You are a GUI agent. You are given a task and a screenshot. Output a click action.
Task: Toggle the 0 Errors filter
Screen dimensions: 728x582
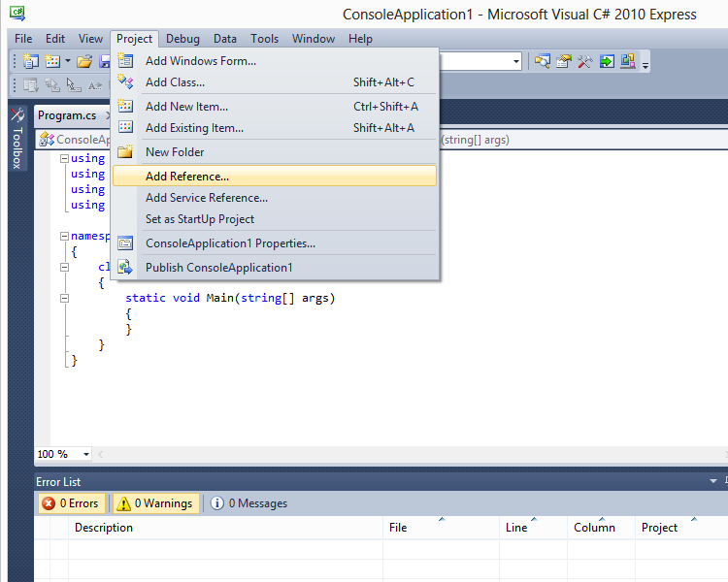(72, 503)
